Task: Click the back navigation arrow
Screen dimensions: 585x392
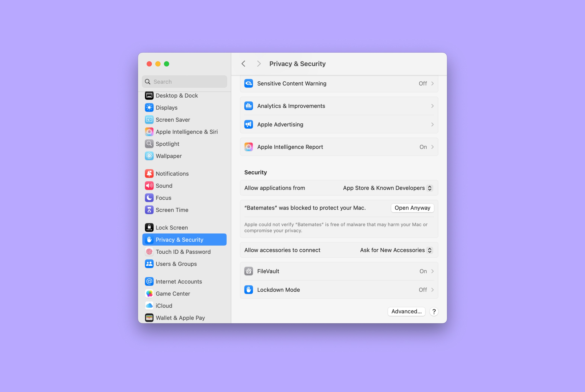Action: click(243, 64)
